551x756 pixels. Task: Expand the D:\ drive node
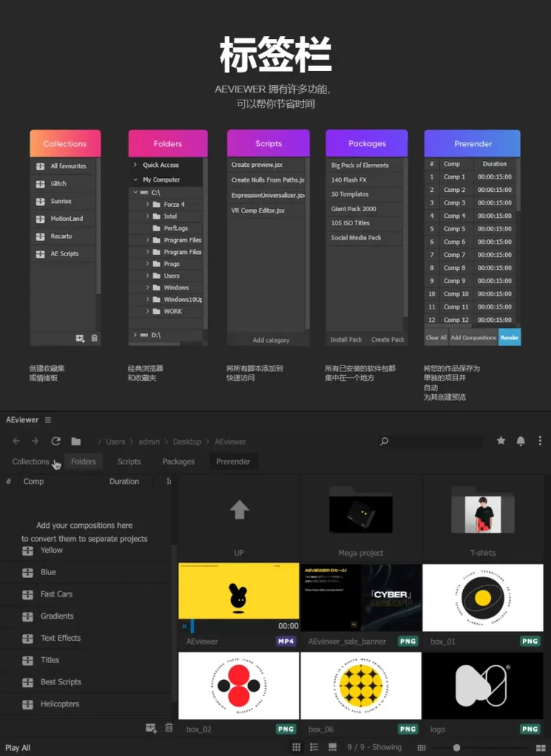pyautogui.click(x=135, y=334)
